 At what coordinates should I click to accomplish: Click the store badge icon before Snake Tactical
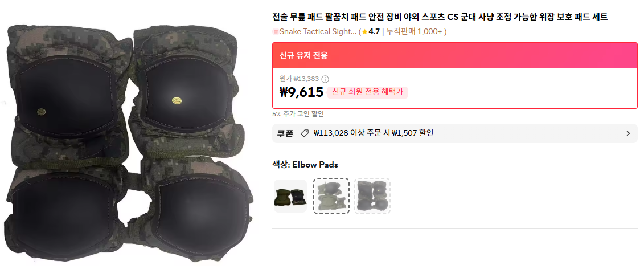tap(276, 32)
